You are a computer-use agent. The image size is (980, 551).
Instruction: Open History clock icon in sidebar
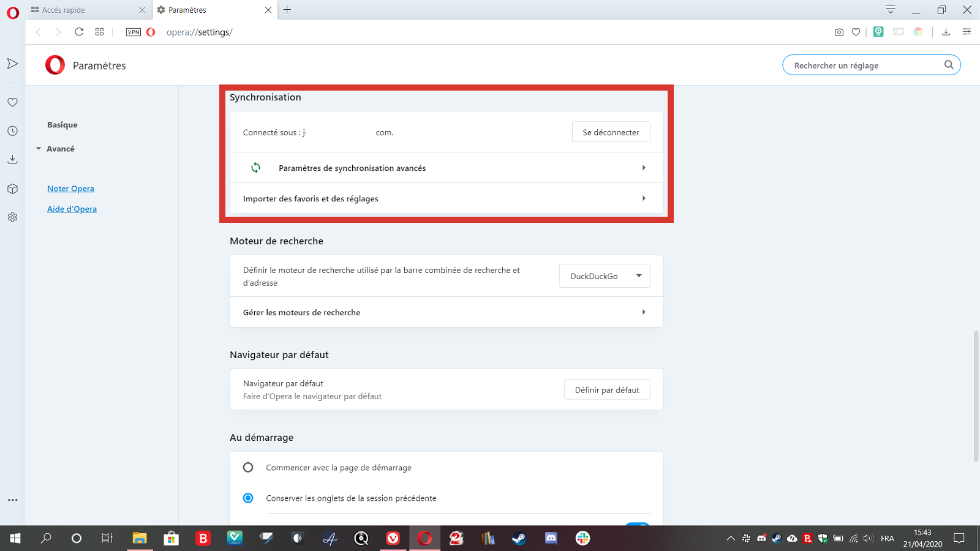point(12,131)
